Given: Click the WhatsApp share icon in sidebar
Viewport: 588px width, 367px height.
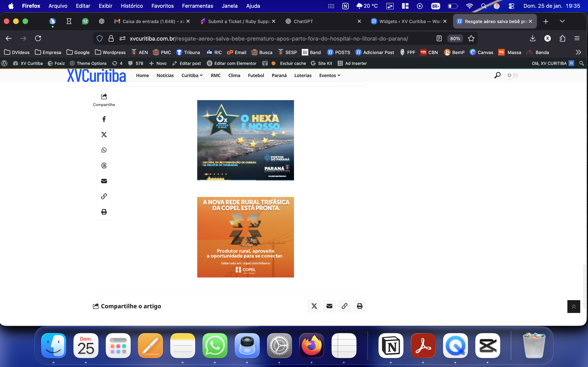Looking at the screenshot, I should pyautogui.click(x=104, y=150).
